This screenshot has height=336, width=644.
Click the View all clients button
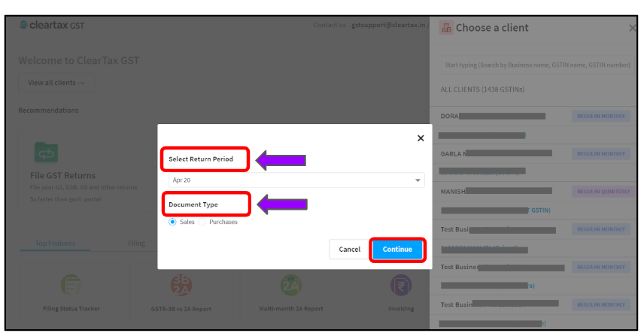[x=56, y=83]
